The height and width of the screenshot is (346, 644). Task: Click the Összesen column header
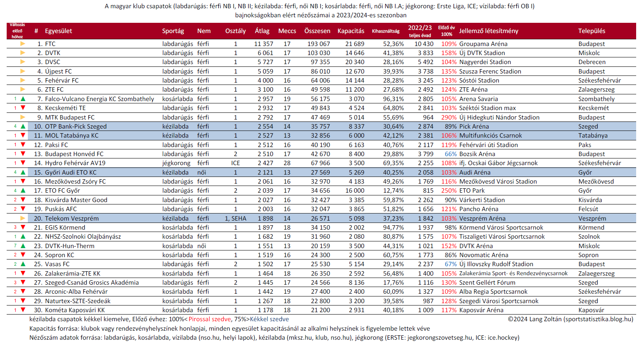(x=317, y=31)
